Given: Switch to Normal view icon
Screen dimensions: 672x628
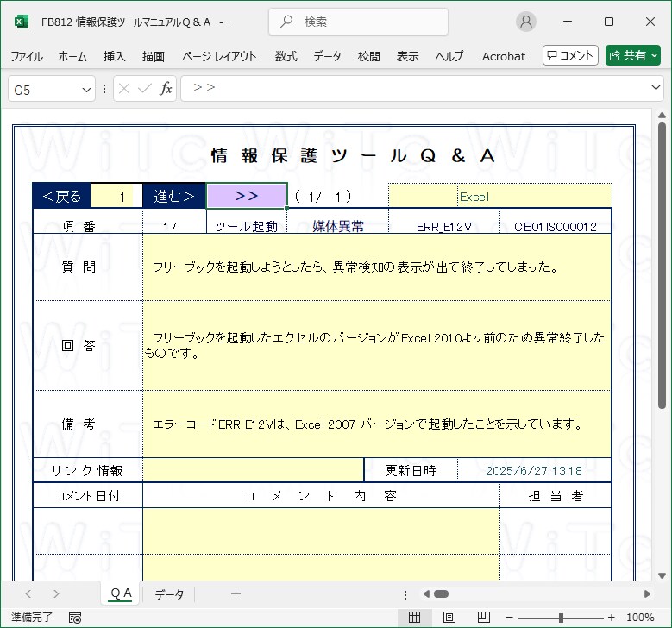Looking at the screenshot, I should 414,618.
